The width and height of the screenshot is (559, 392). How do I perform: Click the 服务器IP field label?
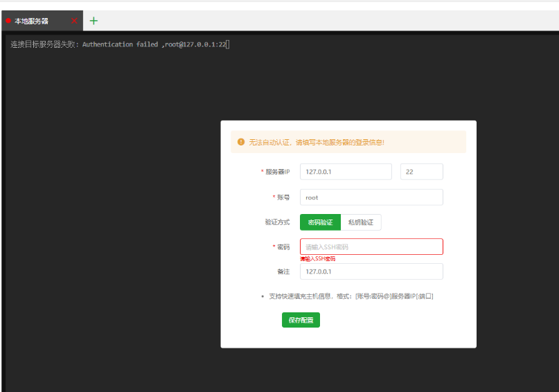[x=277, y=172]
